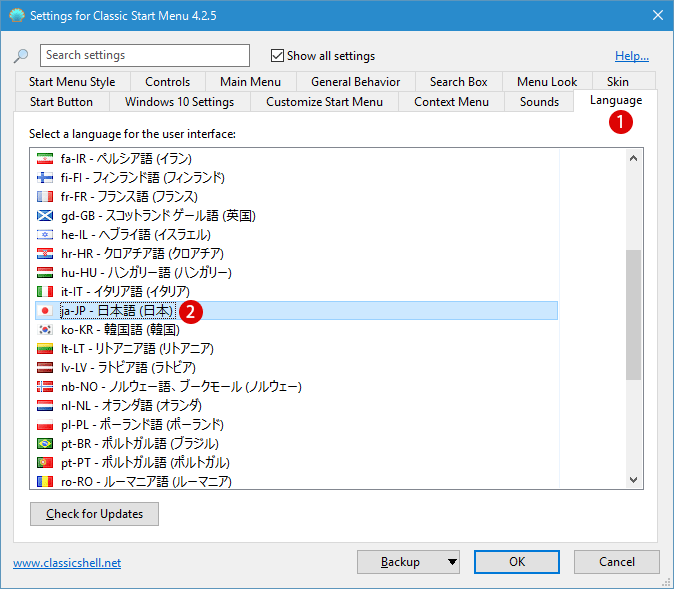Click the Finland flag icon for fi-FI
This screenshot has height=589, width=674.
pos(45,178)
